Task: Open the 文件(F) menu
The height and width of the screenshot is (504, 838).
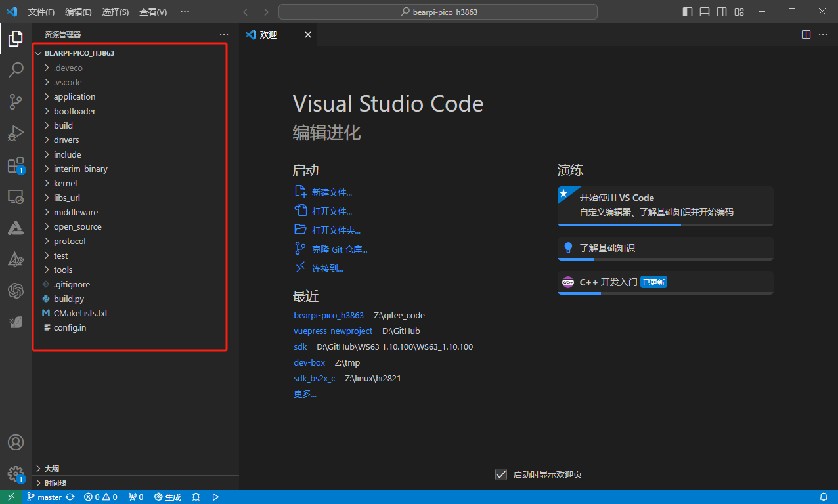Action: [x=41, y=12]
